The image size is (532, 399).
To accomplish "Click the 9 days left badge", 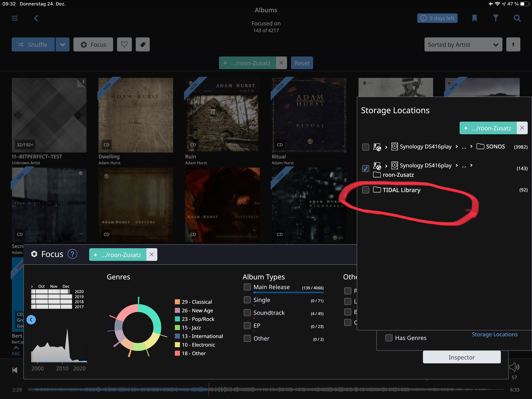I will coord(437,18).
